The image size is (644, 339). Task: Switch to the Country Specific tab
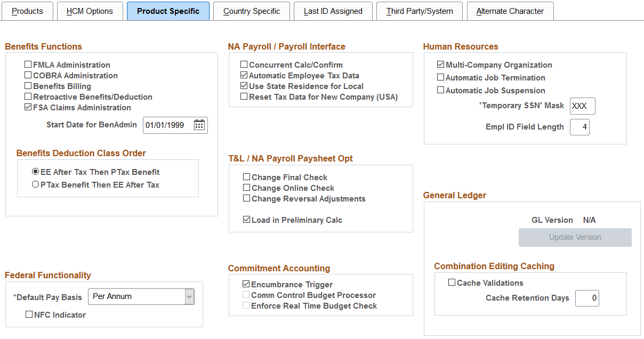(251, 11)
